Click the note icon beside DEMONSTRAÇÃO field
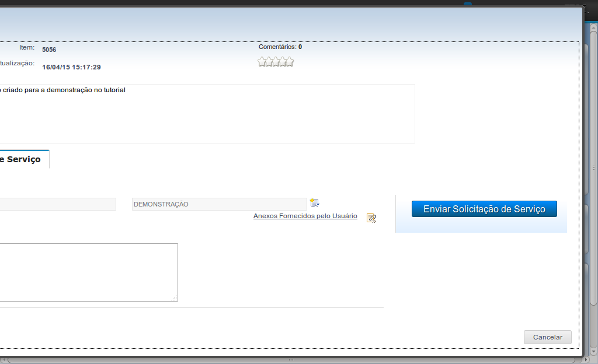 pos(315,203)
